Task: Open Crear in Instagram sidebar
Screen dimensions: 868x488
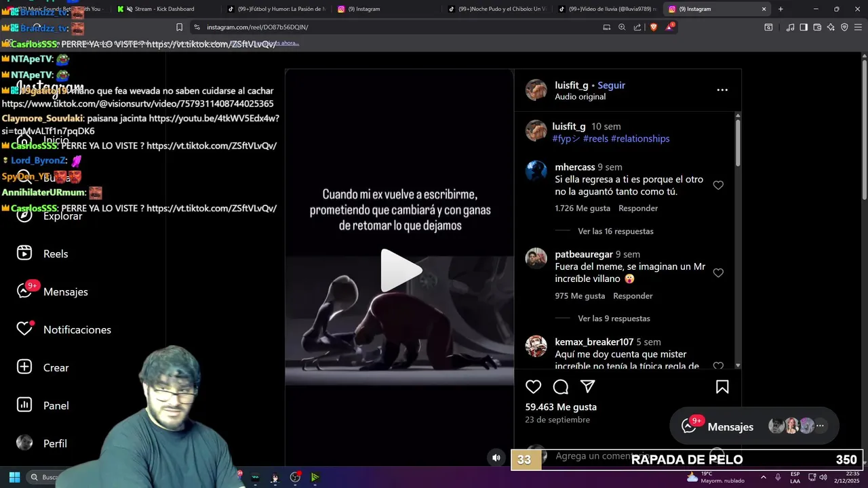Action: [x=56, y=367]
